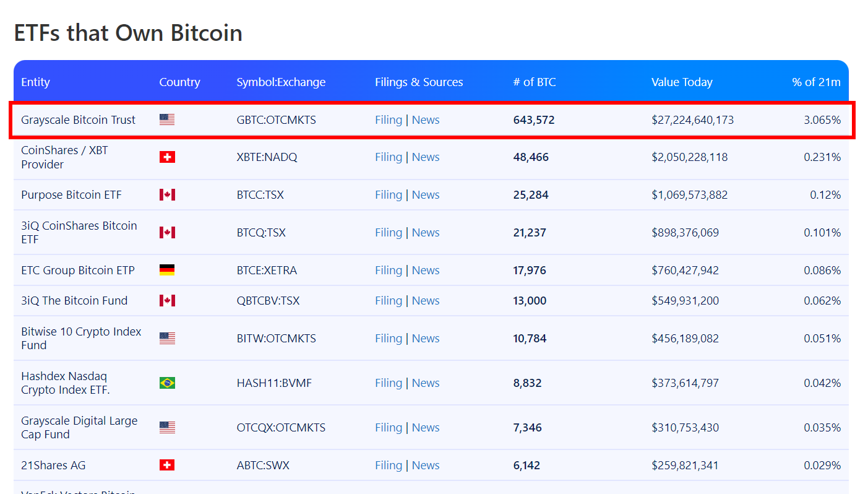Screen dimensions: 868x494
Task: Click the Symbol:Exchange column header
Action: click(281, 82)
